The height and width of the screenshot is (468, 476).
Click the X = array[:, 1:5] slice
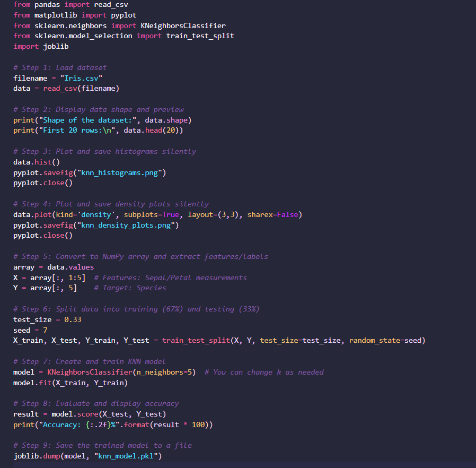click(49, 278)
